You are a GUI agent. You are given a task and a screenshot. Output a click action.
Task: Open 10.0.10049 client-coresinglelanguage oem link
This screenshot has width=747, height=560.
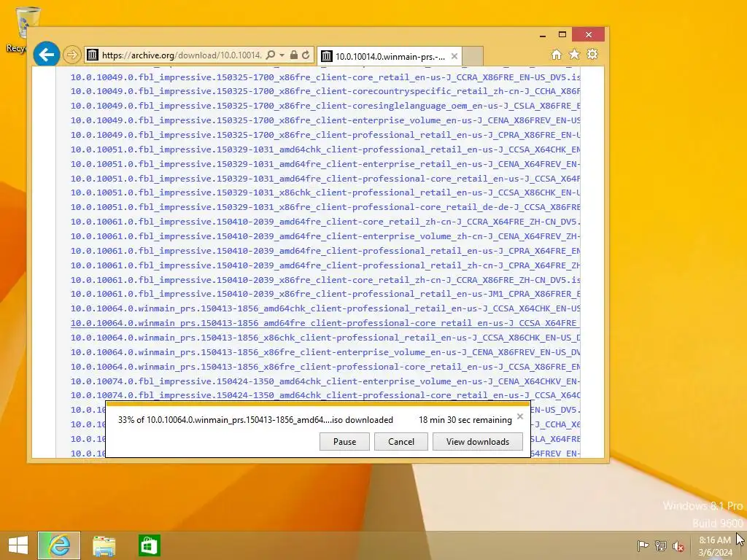[x=325, y=106]
